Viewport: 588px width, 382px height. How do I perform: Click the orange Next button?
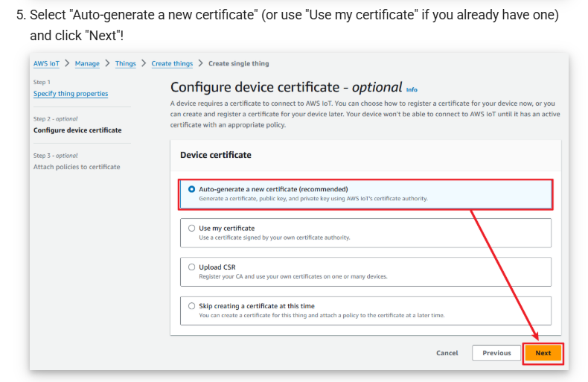click(543, 353)
